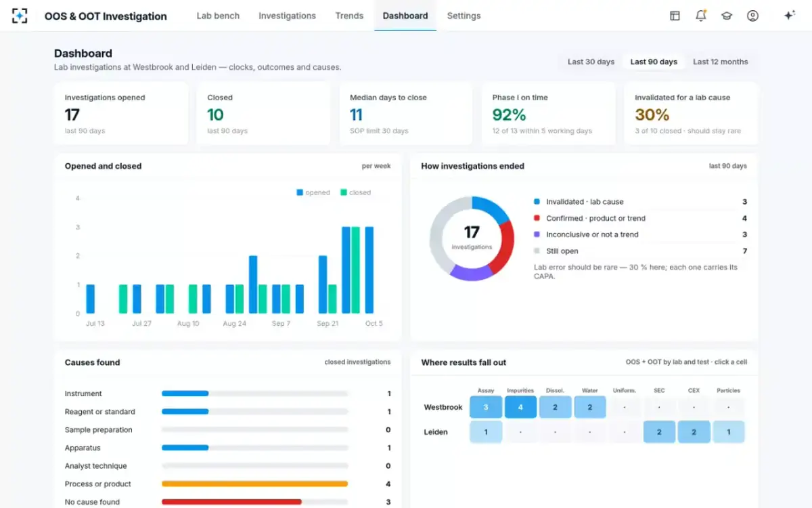The image size is (812, 508).
Task: Toggle the closed series in chart legend
Action: (355, 192)
